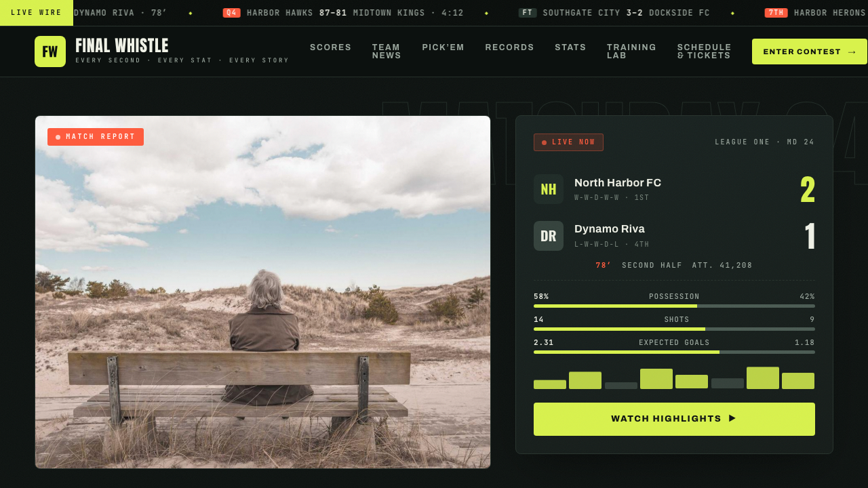Click the tallest bar in the momentum chart
Screen dimensions: 868x488
[x=763, y=378]
